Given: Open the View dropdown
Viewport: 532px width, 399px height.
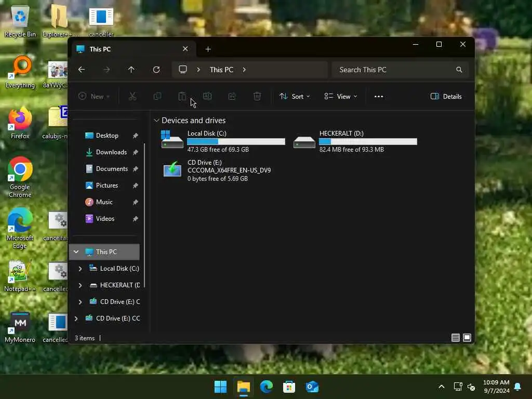Looking at the screenshot, I should click(x=341, y=96).
